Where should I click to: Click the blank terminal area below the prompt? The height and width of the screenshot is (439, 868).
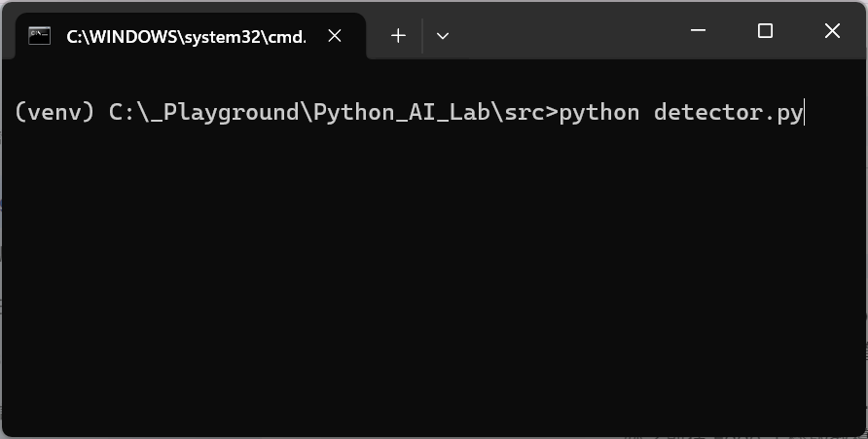[433, 292]
